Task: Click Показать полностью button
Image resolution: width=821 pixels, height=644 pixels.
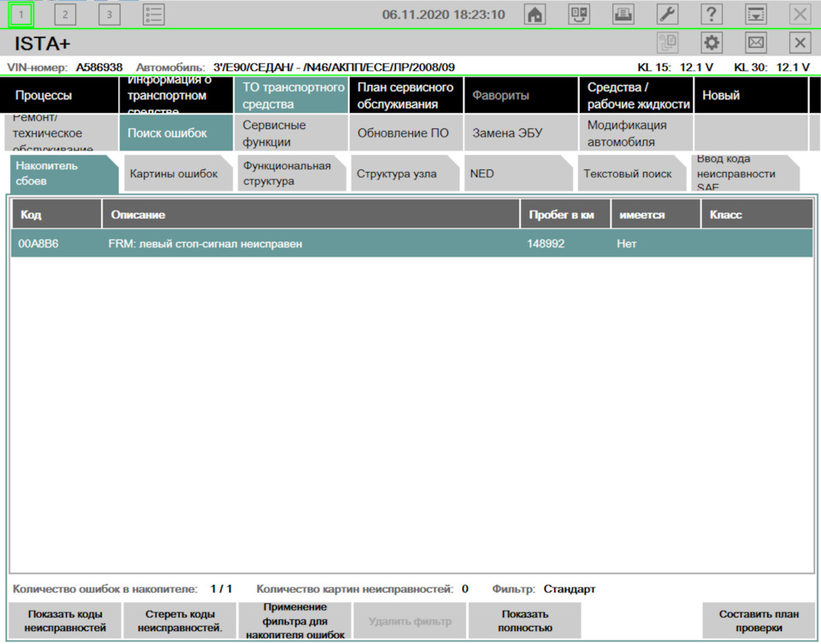Action: coord(524,620)
